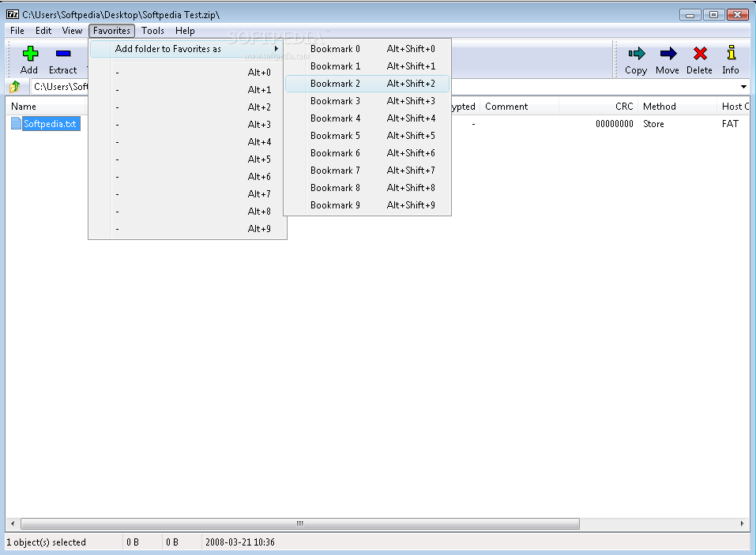This screenshot has height=555, width=756.
Task: Select empty favorite slot Alt+9
Action: pyautogui.click(x=187, y=228)
